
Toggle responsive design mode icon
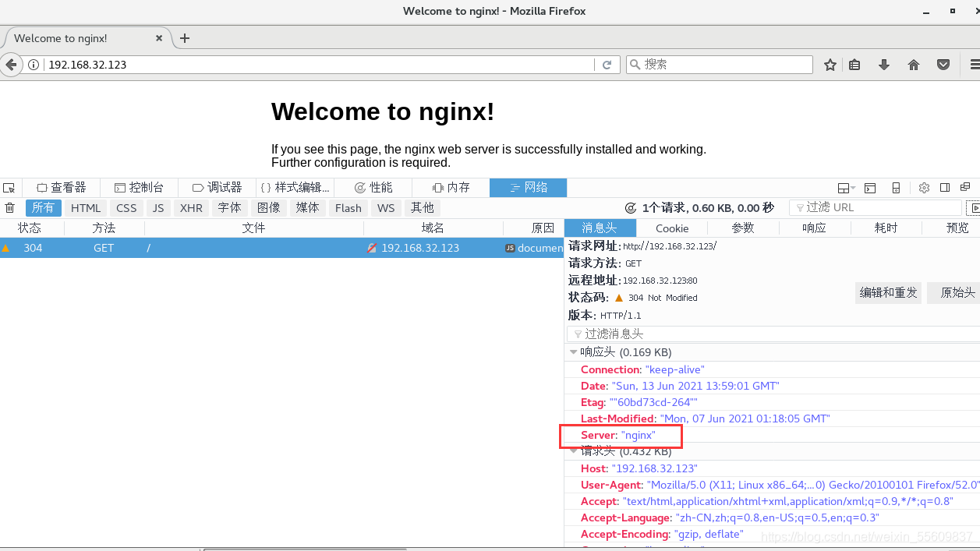pos(896,188)
